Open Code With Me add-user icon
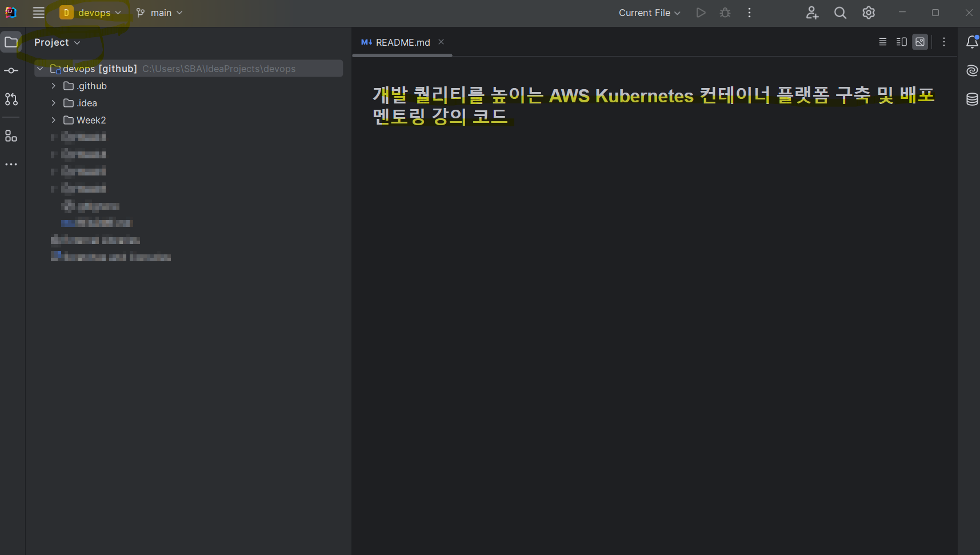 [x=812, y=13]
